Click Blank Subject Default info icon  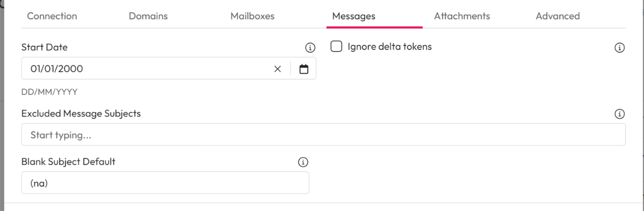click(303, 162)
